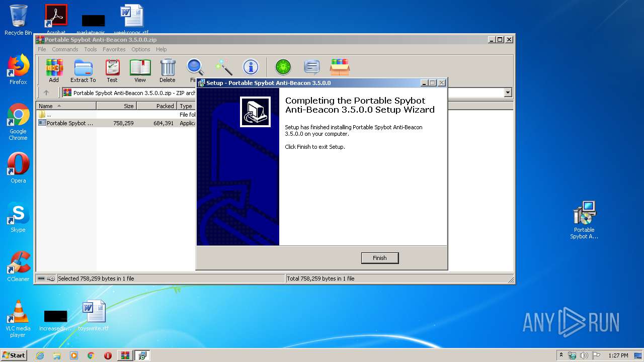The height and width of the screenshot is (362, 644).
Task: Open the Favorites menu
Action: click(114, 49)
